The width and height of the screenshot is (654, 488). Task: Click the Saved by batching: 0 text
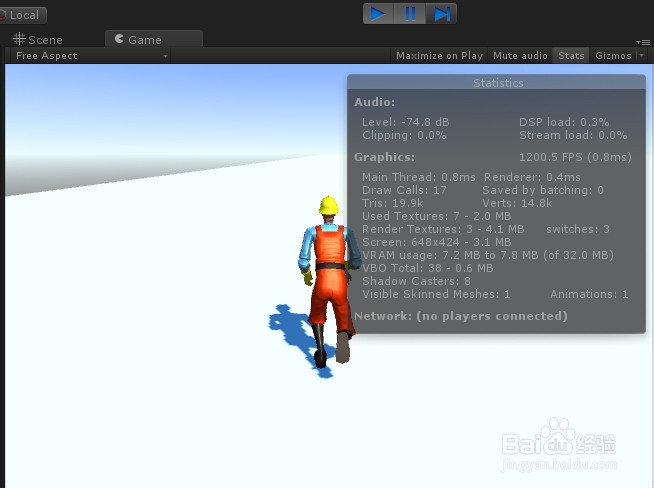tap(543, 190)
